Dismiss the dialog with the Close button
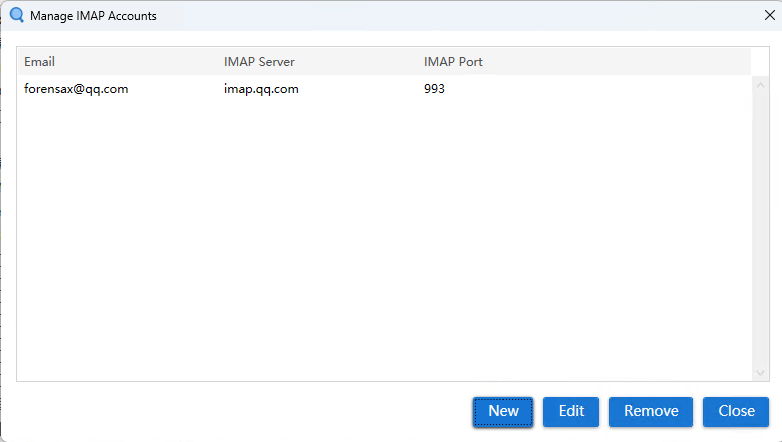Screen dimensions: 782x442 736,411
